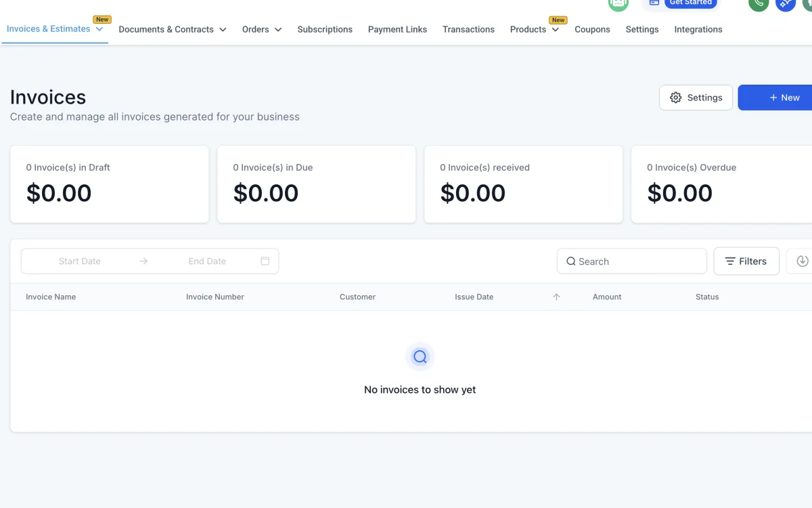
Task: Expand Invoices & Estimates dropdown chevron
Action: [x=99, y=29]
